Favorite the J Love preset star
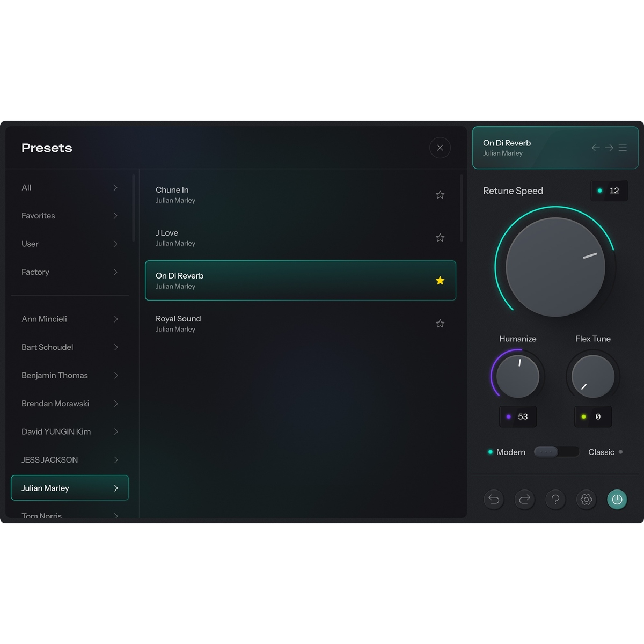This screenshot has height=644, width=644. point(440,238)
